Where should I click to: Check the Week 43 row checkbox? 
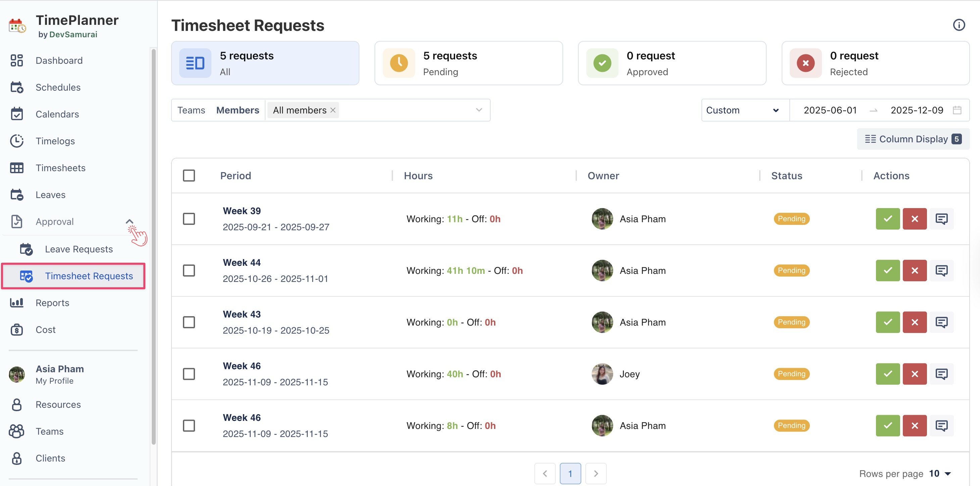point(189,322)
